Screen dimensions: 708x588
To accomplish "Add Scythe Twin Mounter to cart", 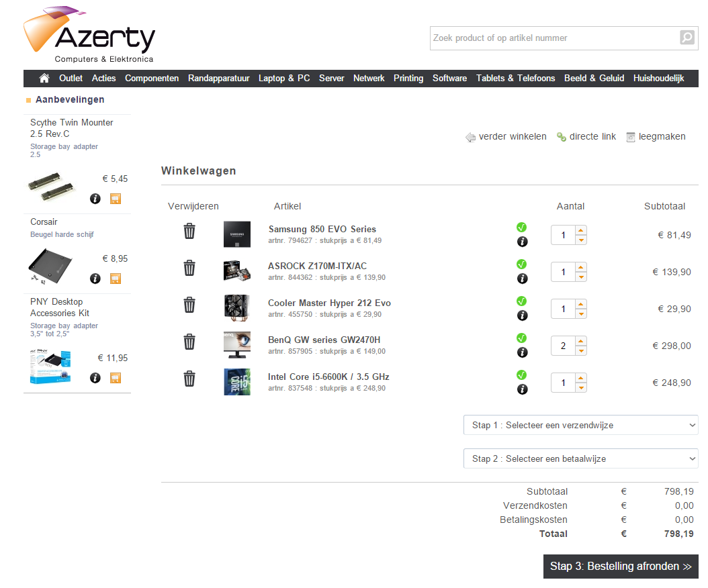I will pos(116,199).
